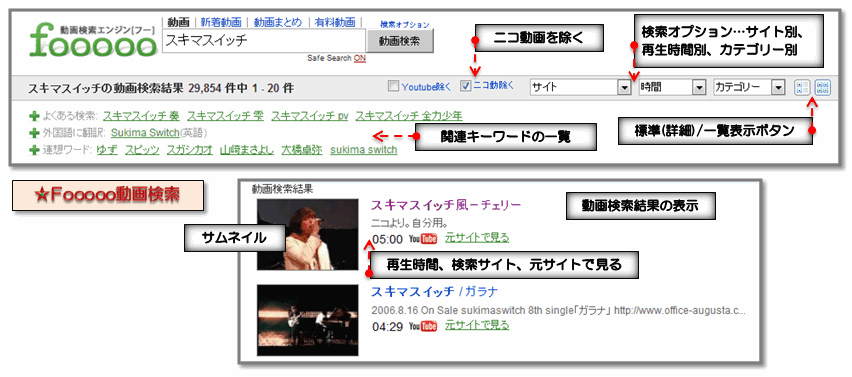Image resolution: width=852 pixels, height=377 pixels.
Task: Click the スピッツ related word
Action: pyautogui.click(x=142, y=149)
